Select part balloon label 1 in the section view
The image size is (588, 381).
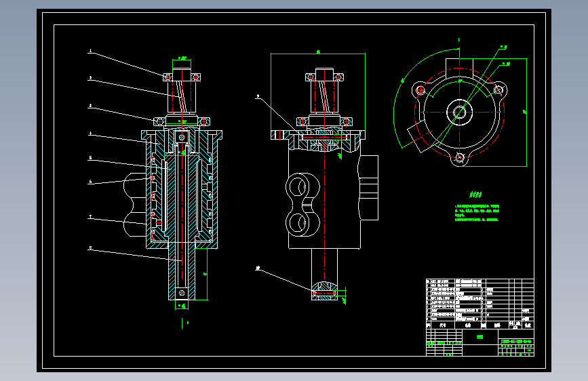90,51
